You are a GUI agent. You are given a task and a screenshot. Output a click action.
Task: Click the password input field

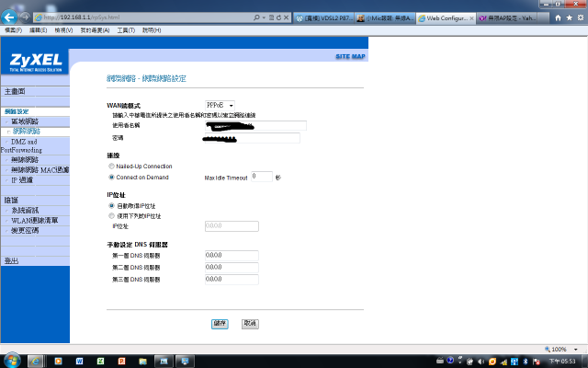click(x=253, y=138)
